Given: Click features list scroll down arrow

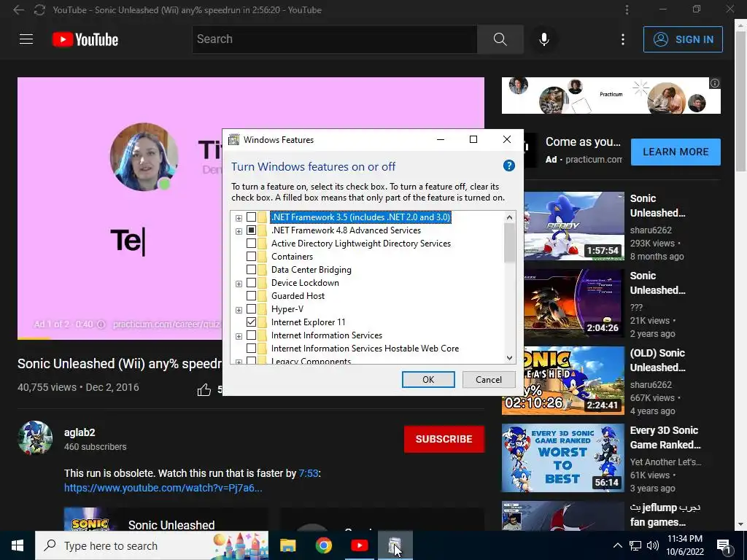Looking at the screenshot, I should [509, 357].
